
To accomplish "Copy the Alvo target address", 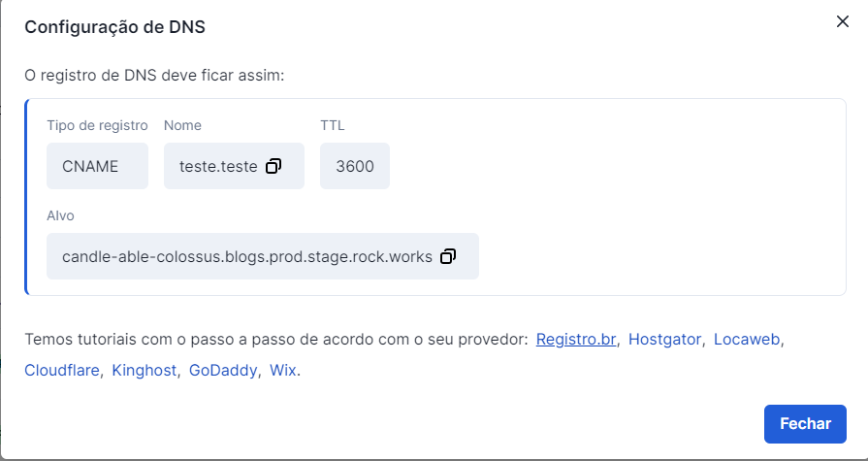I will (448, 256).
